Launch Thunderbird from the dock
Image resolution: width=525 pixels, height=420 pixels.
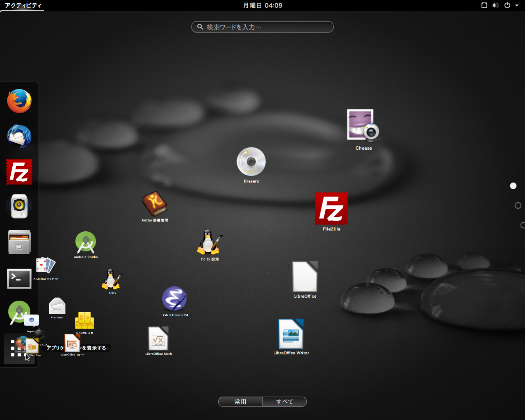19,136
